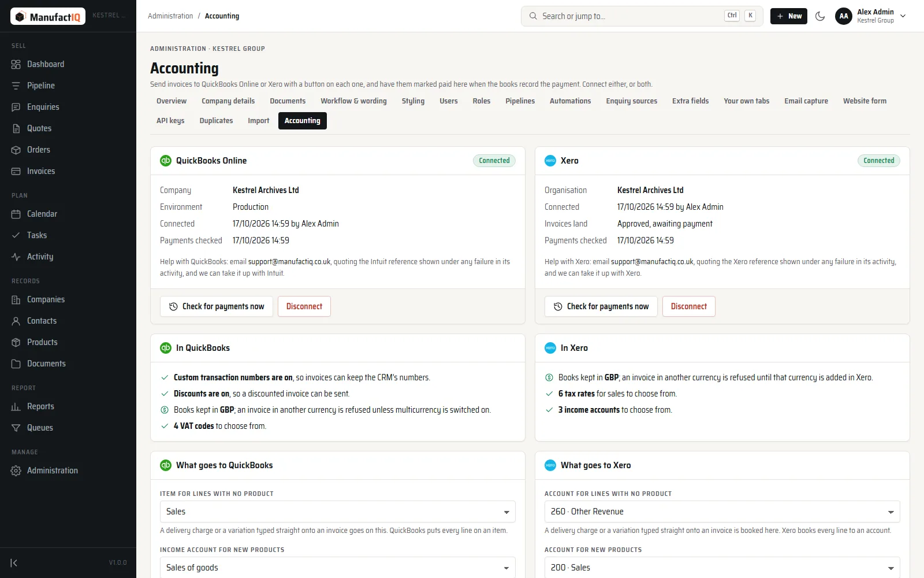Open the Calendar page
The height and width of the screenshot is (578, 924).
click(x=68, y=214)
